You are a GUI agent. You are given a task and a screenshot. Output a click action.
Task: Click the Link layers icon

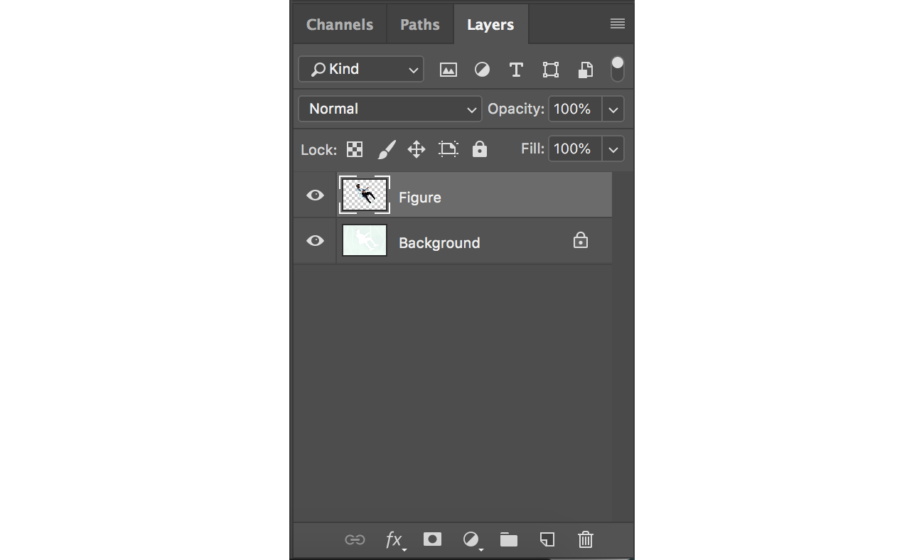coord(355,540)
